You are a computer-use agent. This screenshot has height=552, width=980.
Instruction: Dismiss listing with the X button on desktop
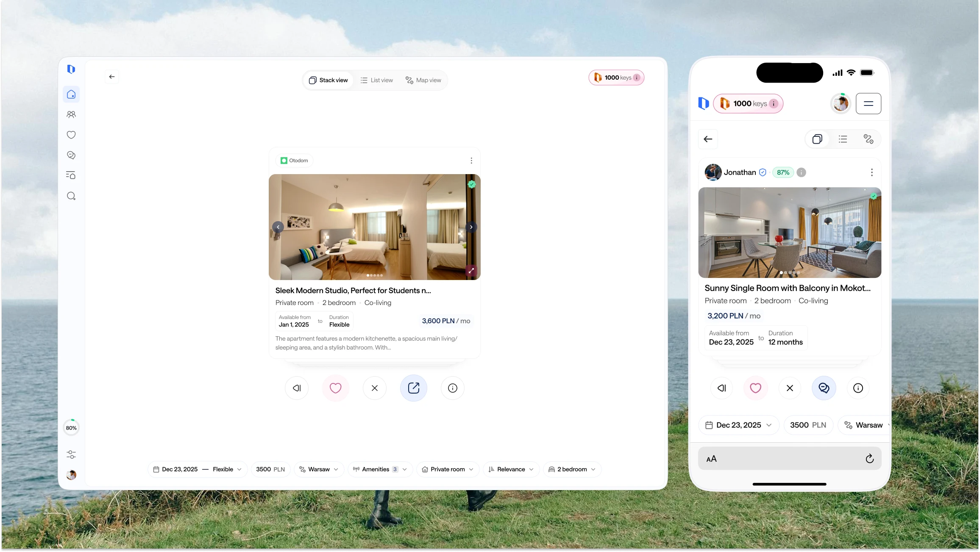point(374,388)
